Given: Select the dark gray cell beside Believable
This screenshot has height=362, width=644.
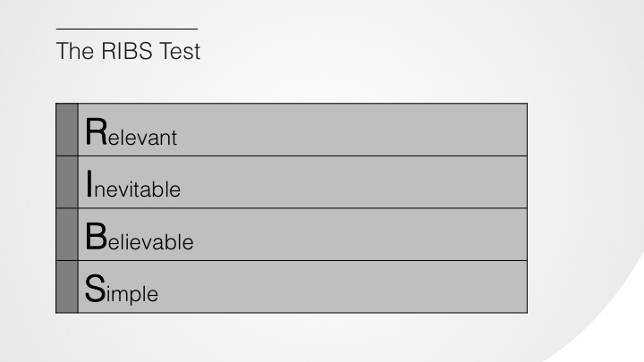Looking at the screenshot, I should pyautogui.click(x=67, y=234).
